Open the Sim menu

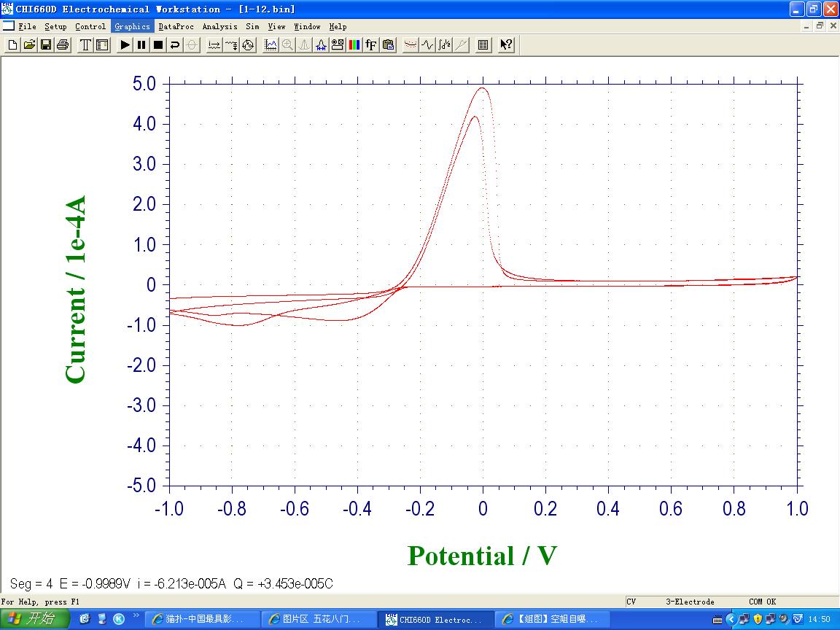pyautogui.click(x=252, y=26)
